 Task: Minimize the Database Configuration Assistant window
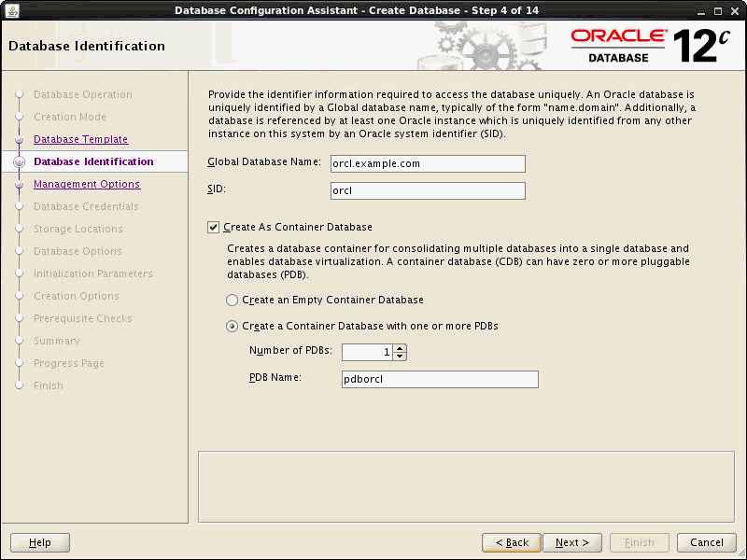tap(701, 11)
